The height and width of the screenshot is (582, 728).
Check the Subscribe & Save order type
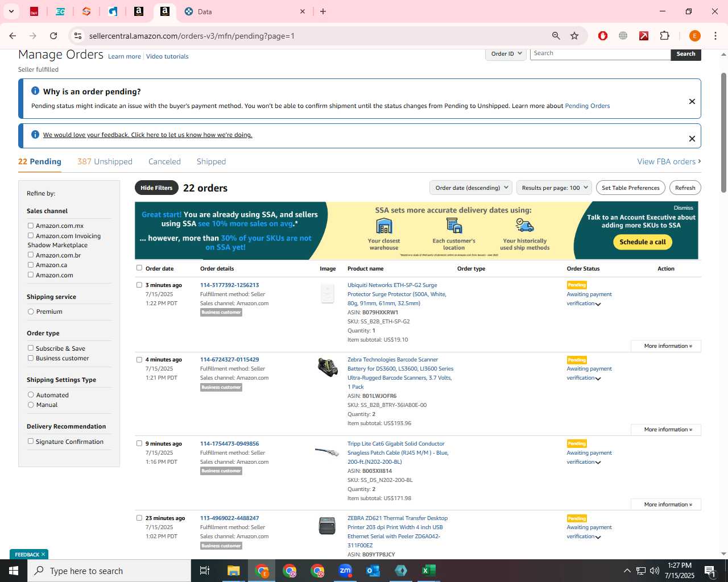[x=31, y=348]
